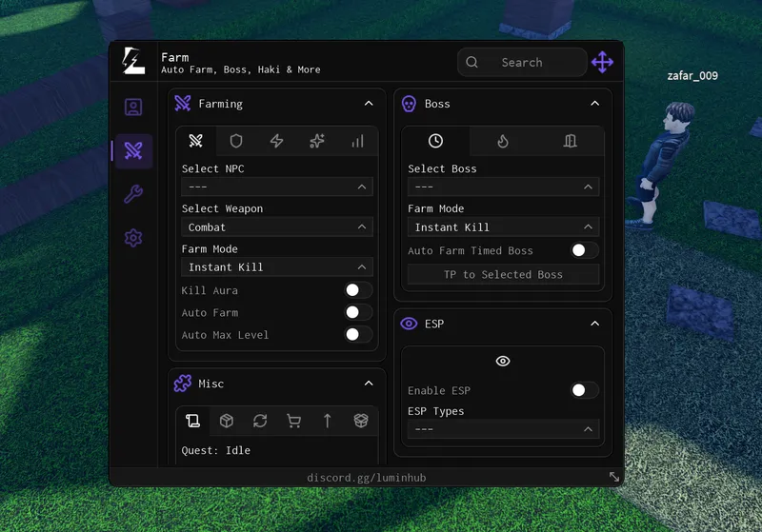The height and width of the screenshot is (532, 762).
Task: Select the crossed swords Farm sidebar icon
Action: pos(133,151)
